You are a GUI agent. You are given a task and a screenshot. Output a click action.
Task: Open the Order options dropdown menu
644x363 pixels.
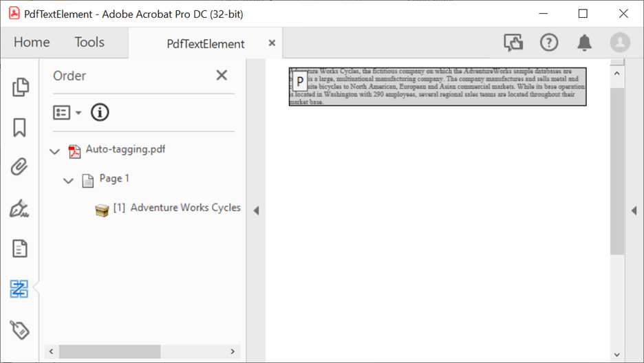tap(67, 112)
